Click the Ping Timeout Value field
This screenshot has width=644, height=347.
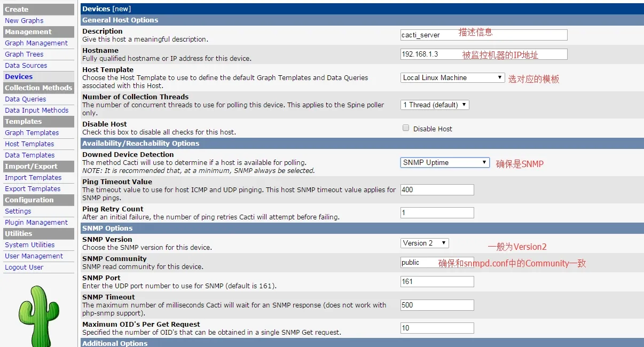pyautogui.click(x=437, y=190)
